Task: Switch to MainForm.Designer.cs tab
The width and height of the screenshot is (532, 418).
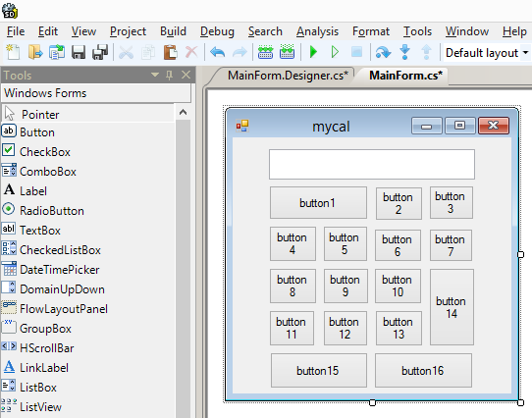Action: coord(288,76)
